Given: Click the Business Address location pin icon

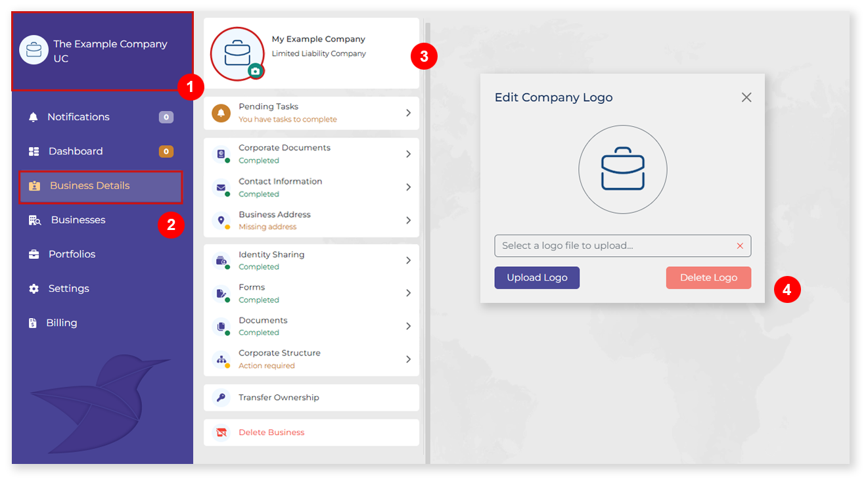Looking at the screenshot, I should 221,220.
